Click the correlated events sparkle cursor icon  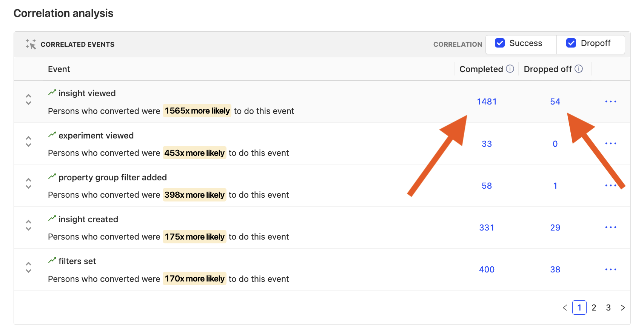tap(31, 44)
